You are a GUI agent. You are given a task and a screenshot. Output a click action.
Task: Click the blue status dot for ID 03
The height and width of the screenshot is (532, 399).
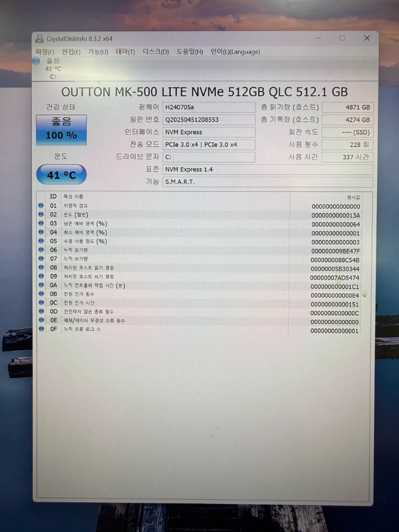(41, 223)
